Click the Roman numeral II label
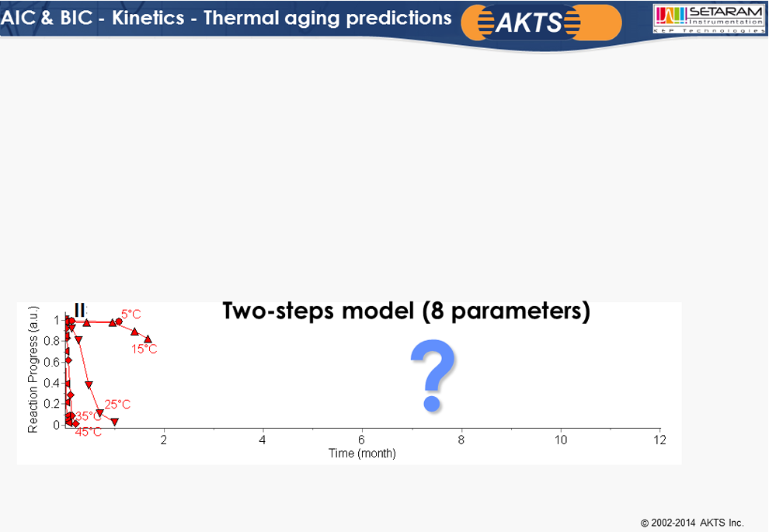This screenshot has width=769, height=532. click(79, 310)
